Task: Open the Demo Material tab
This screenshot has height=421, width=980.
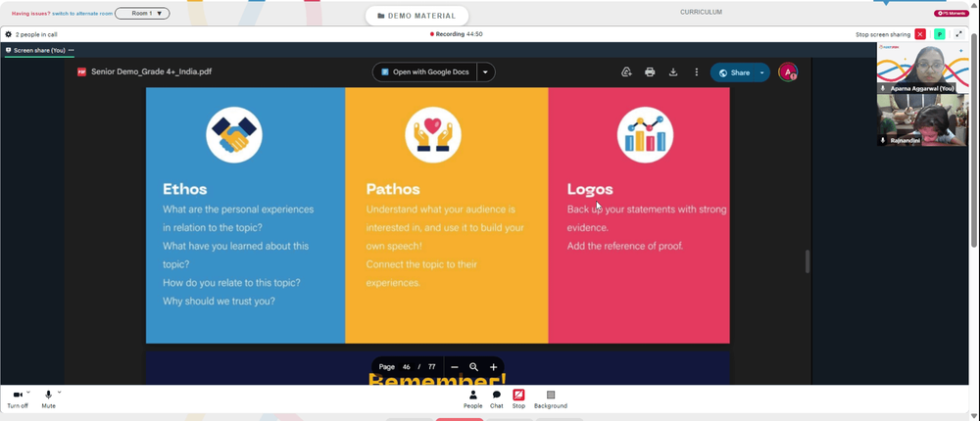Action: coord(416,16)
